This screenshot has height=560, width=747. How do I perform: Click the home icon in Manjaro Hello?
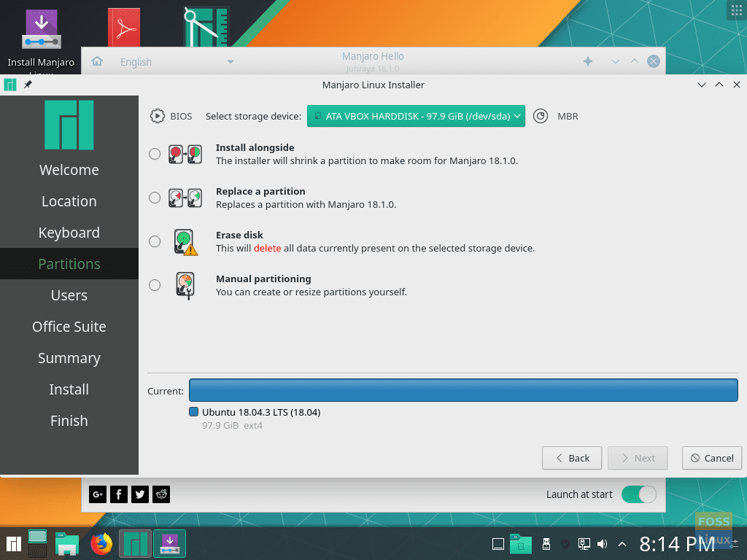click(x=96, y=61)
